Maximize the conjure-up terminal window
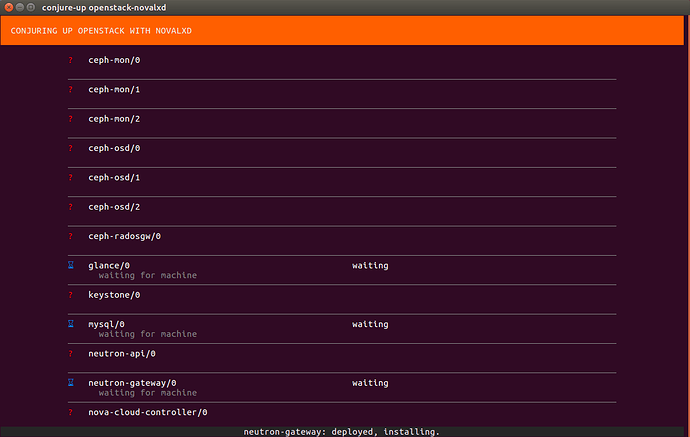This screenshot has height=437, width=690. pyautogui.click(x=31, y=7)
